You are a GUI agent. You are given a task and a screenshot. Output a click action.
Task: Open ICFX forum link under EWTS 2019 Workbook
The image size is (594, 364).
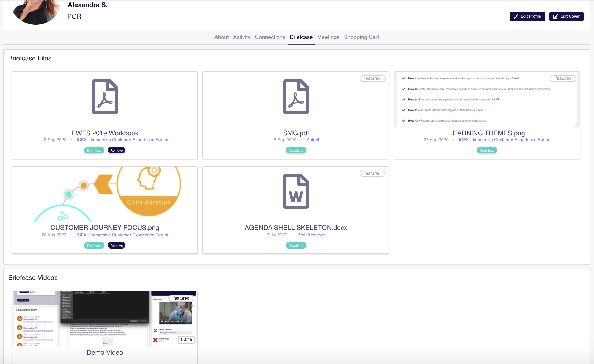tap(122, 140)
